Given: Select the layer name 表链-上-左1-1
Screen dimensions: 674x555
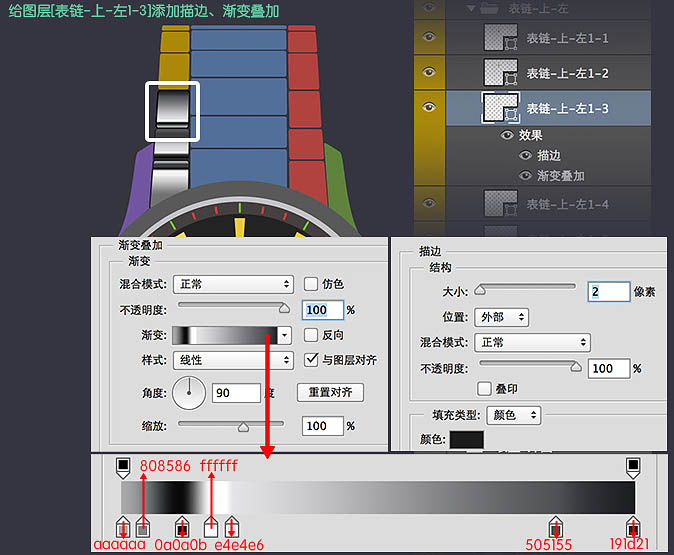Looking at the screenshot, I should click(567, 38).
